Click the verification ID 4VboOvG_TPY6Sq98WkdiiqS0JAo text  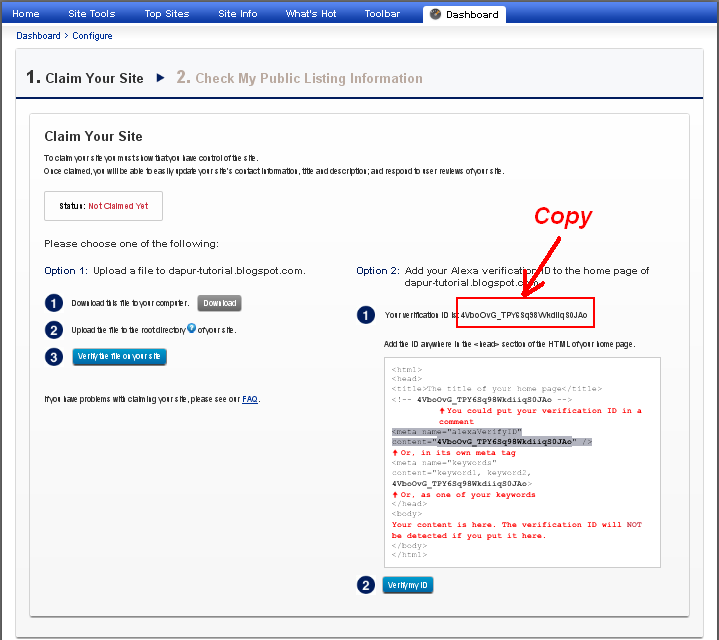click(524, 315)
